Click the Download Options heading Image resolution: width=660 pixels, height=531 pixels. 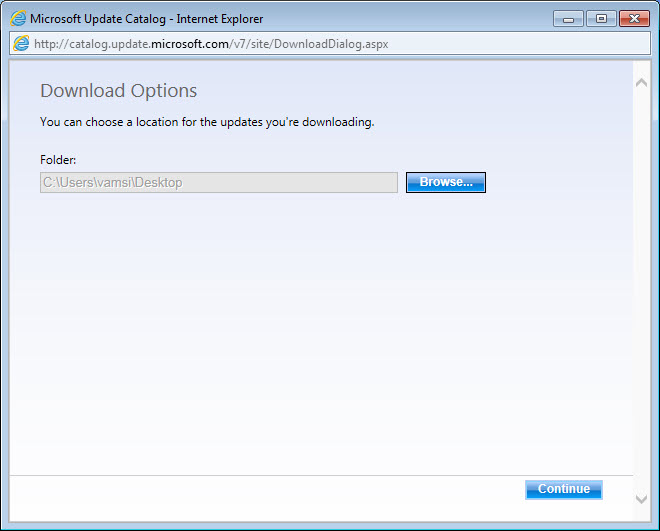tap(119, 90)
